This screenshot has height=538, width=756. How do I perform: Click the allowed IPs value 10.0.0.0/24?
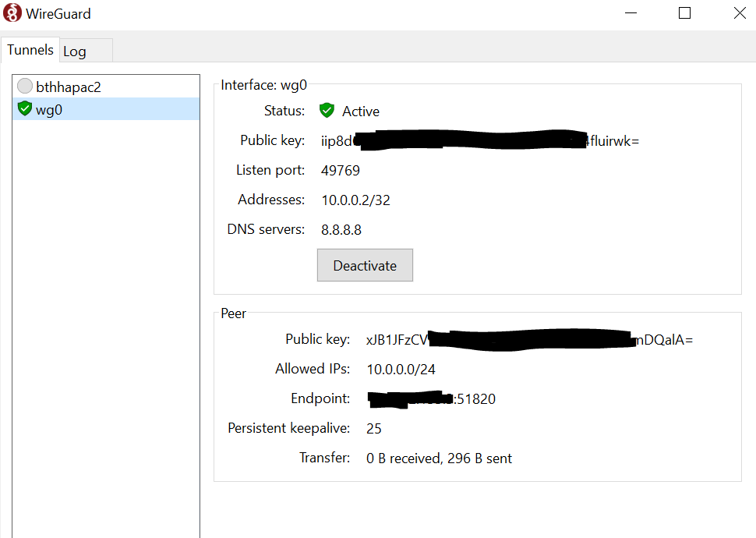401,370
